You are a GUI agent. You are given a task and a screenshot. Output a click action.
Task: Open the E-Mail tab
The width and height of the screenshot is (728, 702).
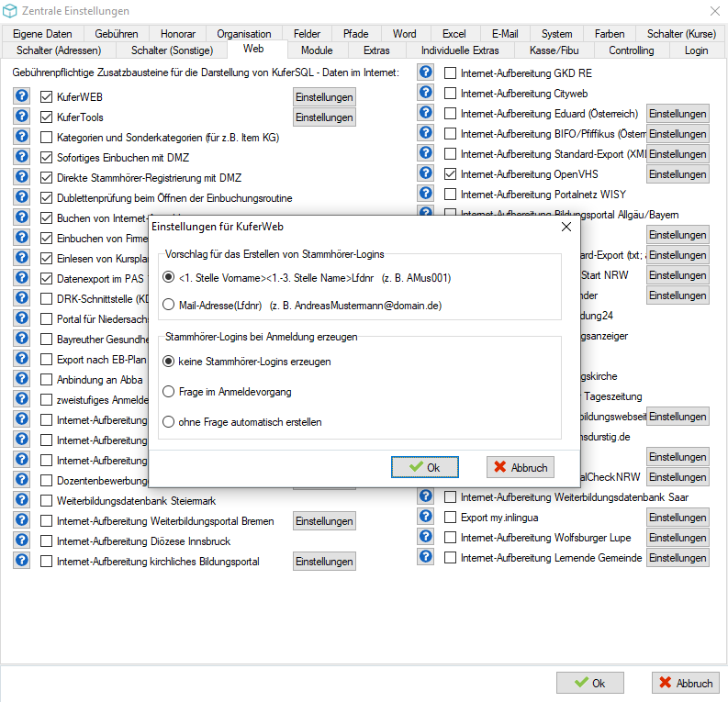(505, 34)
